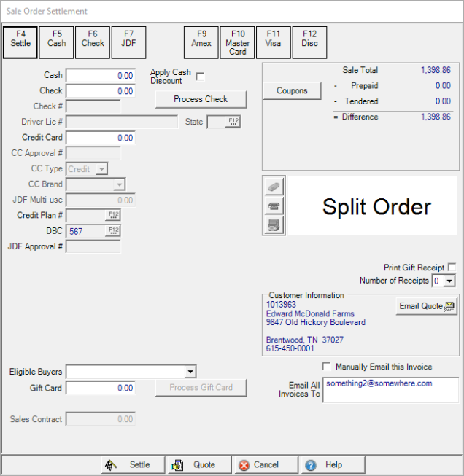Screen dimensions: 464x476
Task: Click the printer icon beside Split Order
Action: point(274,225)
